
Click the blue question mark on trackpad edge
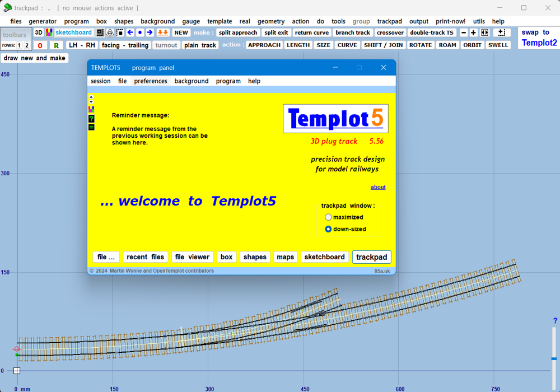click(555, 320)
